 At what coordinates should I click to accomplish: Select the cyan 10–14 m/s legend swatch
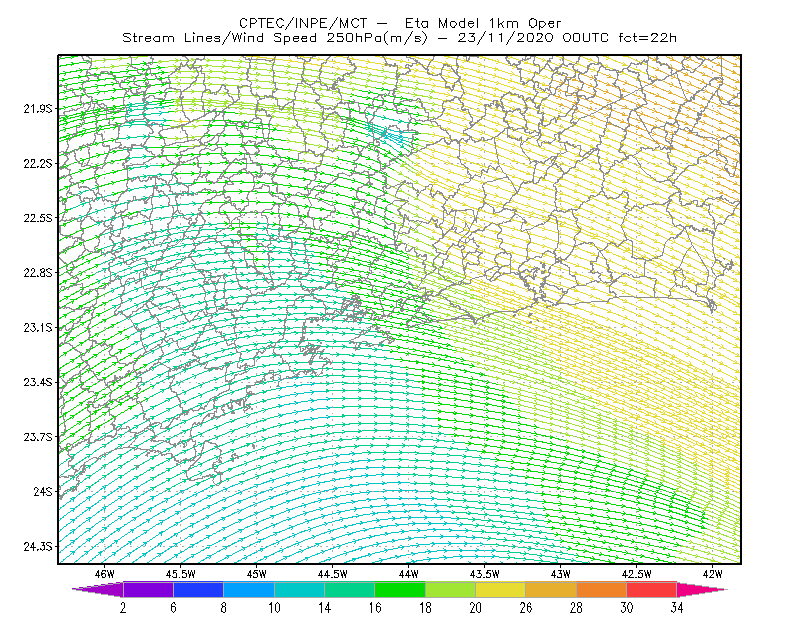[299, 589]
